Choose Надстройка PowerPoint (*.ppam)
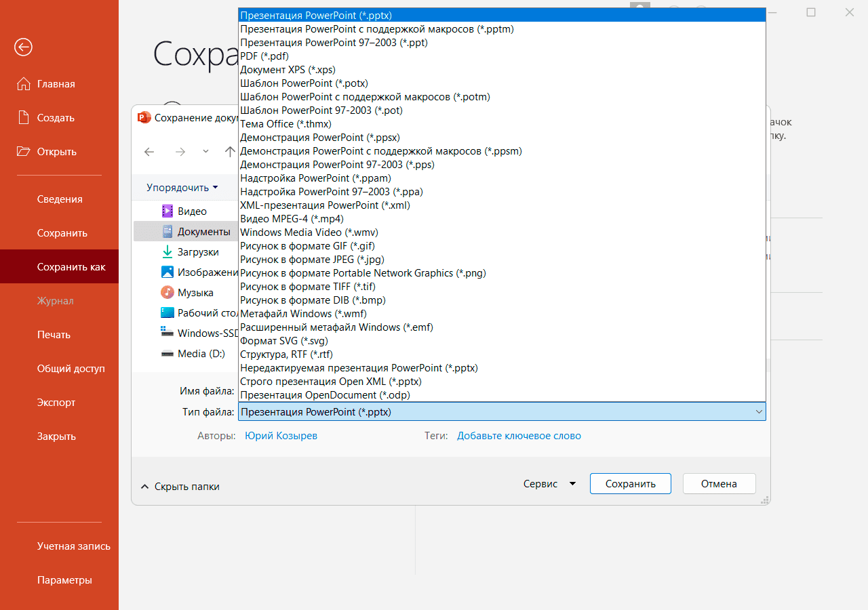The height and width of the screenshot is (610, 868). pos(502,178)
